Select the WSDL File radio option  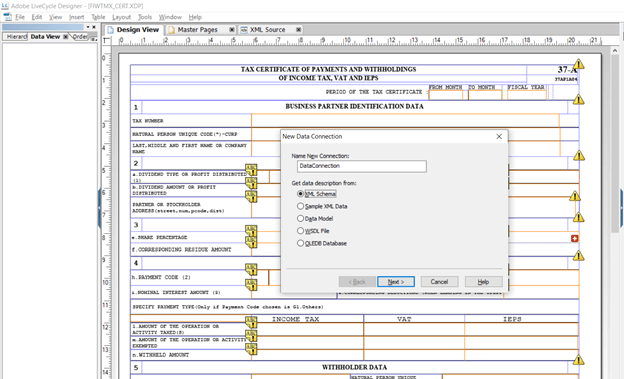click(x=300, y=231)
